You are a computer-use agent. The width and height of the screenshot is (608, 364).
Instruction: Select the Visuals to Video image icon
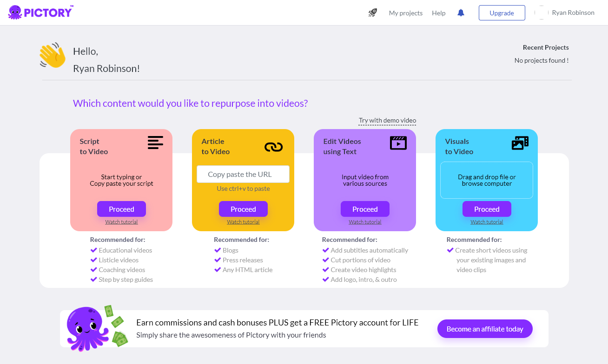pos(520,143)
